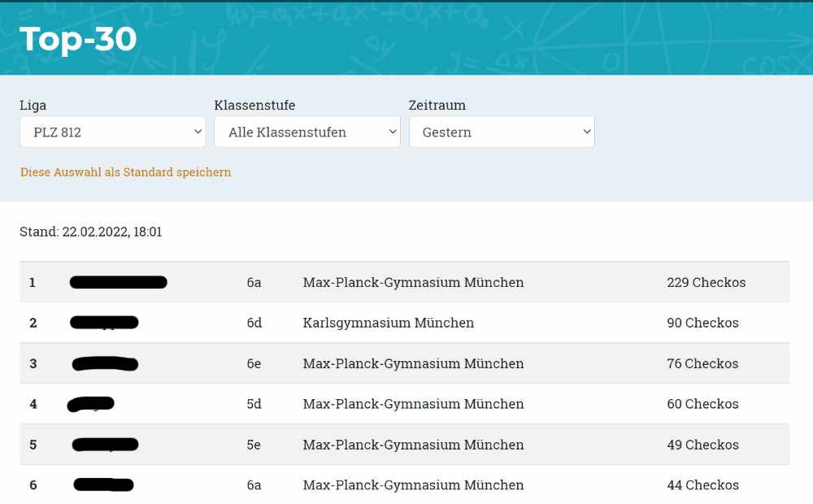This screenshot has width=813, height=504.
Task: Open the Liga dropdown showing PLZ 812
Action: pyautogui.click(x=112, y=132)
